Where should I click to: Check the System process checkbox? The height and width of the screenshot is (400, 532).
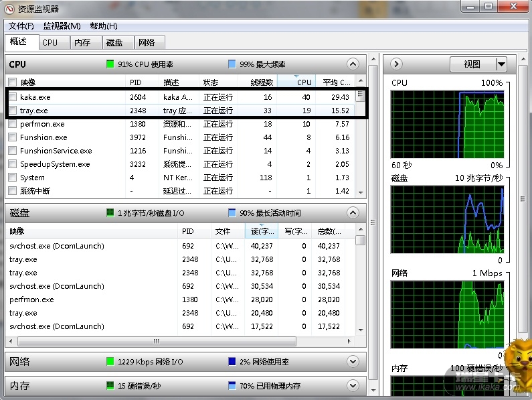13,177
